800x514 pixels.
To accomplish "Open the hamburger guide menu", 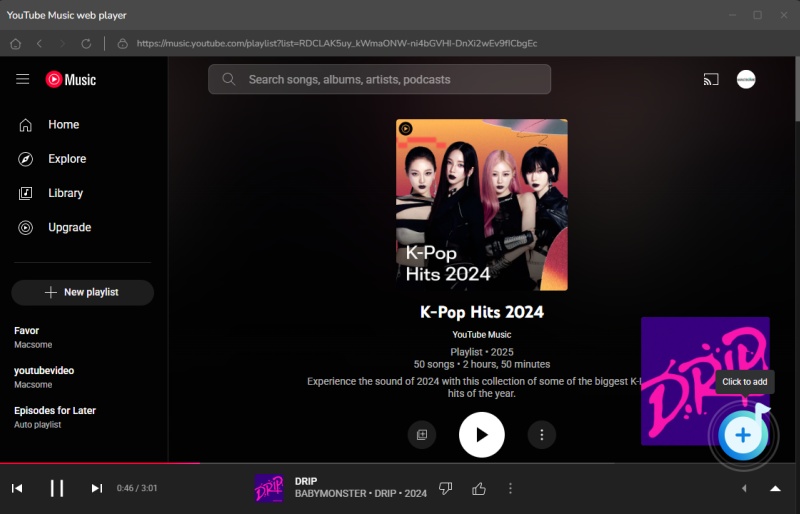I will [x=22, y=79].
